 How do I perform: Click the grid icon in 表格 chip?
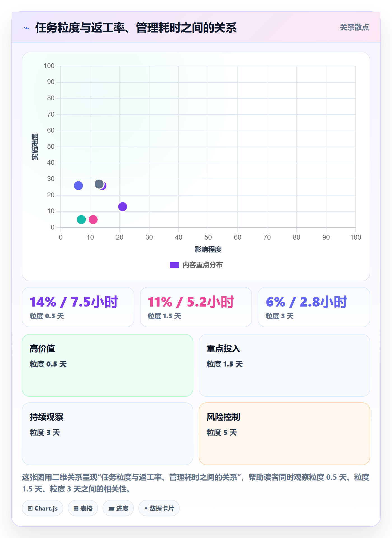[x=76, y=509]
